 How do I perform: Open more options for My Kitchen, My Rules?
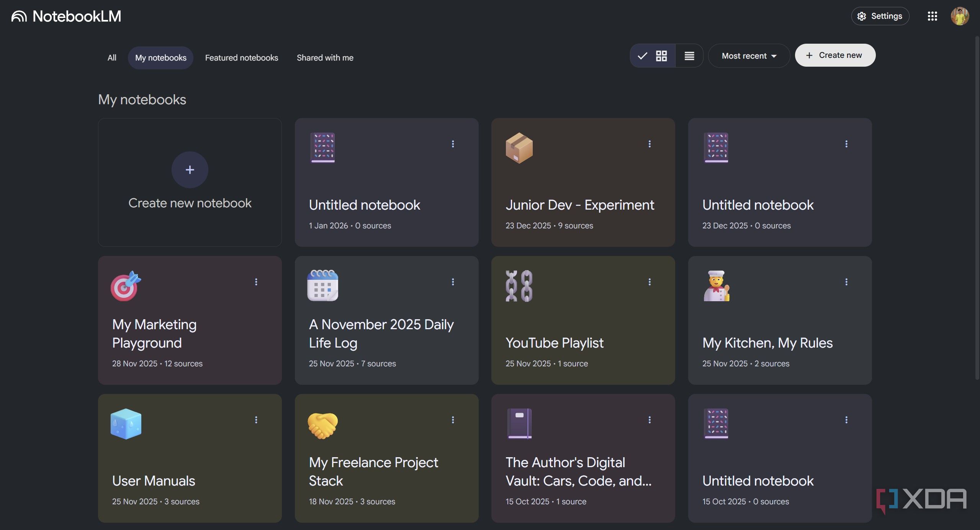[x=846, y=282]
